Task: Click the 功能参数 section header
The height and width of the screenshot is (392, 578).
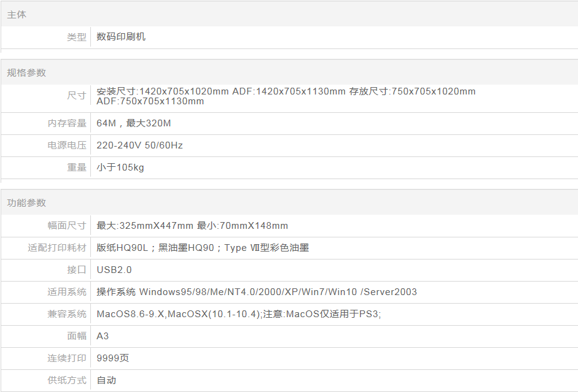Action: pyautogui.click(x=26, y=203)
